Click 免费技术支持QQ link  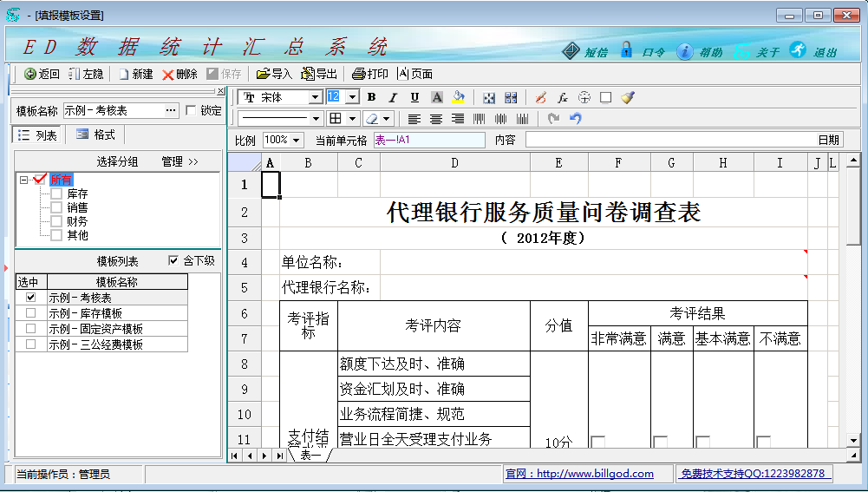point(753,474)
